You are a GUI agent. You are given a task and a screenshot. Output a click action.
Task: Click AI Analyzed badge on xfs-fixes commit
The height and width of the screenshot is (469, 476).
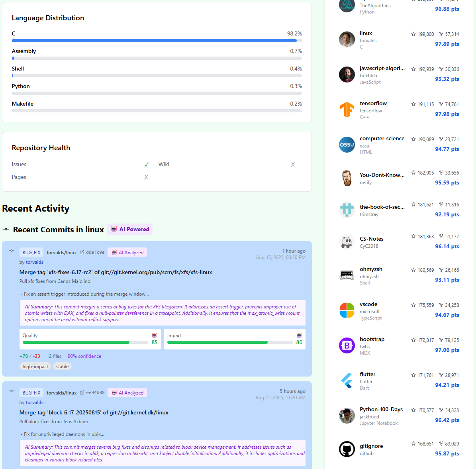tap(127, 252)
